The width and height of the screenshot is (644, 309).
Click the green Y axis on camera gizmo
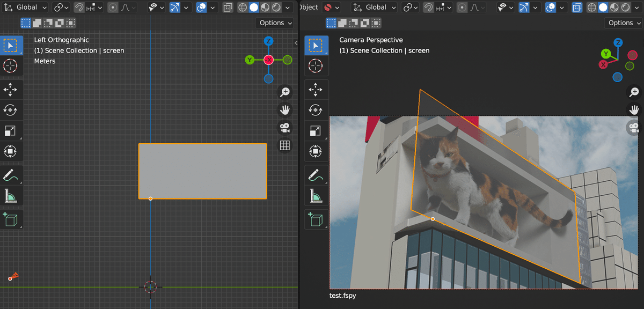[606, 54]
